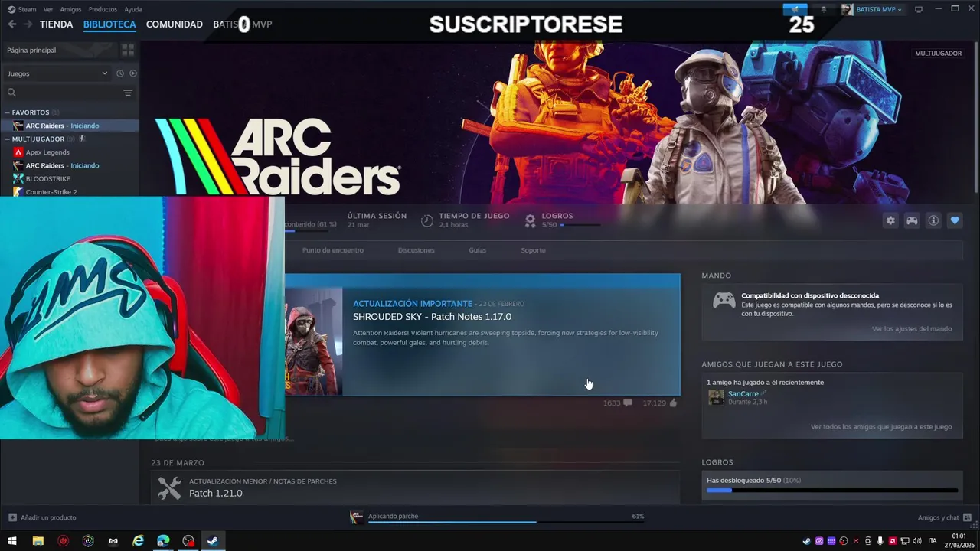Enter Big Picture mode via monitor icon
The image size is (980, 551).
tap(919, 9)
